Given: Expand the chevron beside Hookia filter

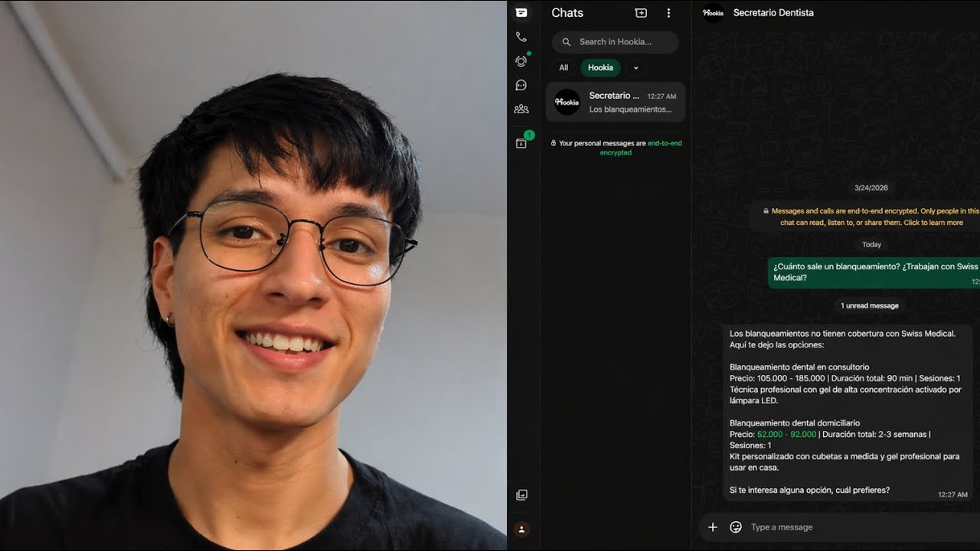Looking at the screenshot, I should pyautogui.click(x=635, y=68).
